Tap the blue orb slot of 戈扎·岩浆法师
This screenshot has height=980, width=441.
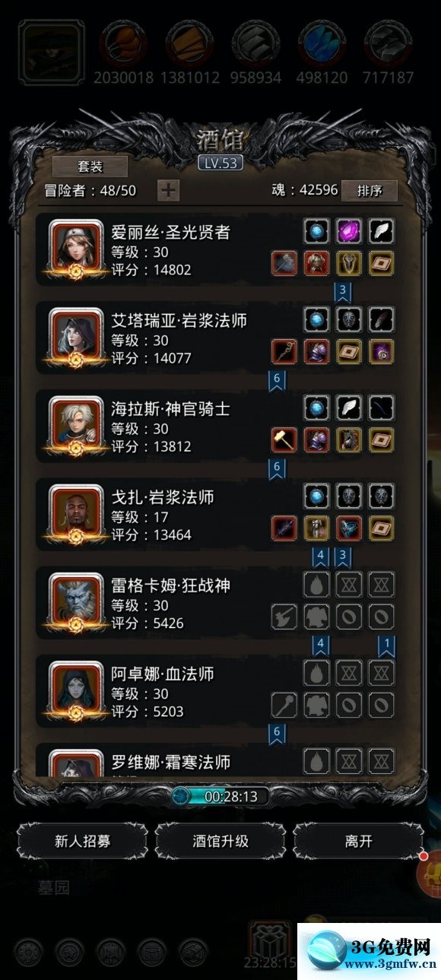pos(316,496)
